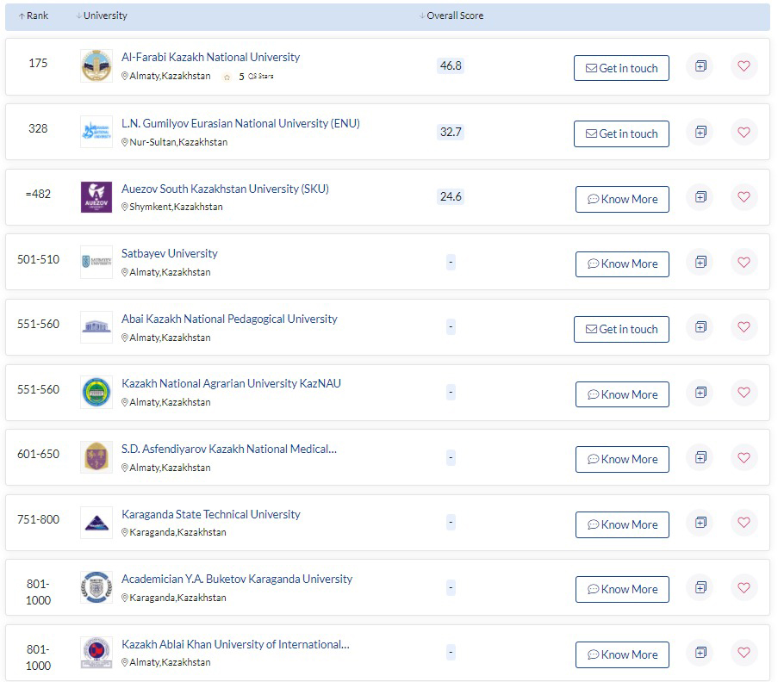Open L.N. Gumilyov Eurasian National University (ENU) link
Viewport: 784px width, 682px height.
coord(240,123)
